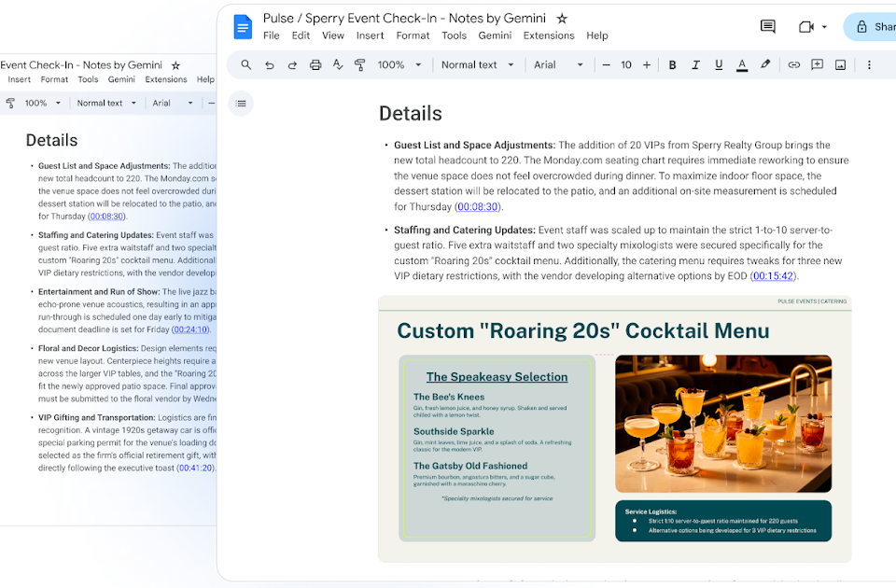896x588 pixels.
Task: Click the Southside Sparkle cocktail name
Action: [454, 431]
